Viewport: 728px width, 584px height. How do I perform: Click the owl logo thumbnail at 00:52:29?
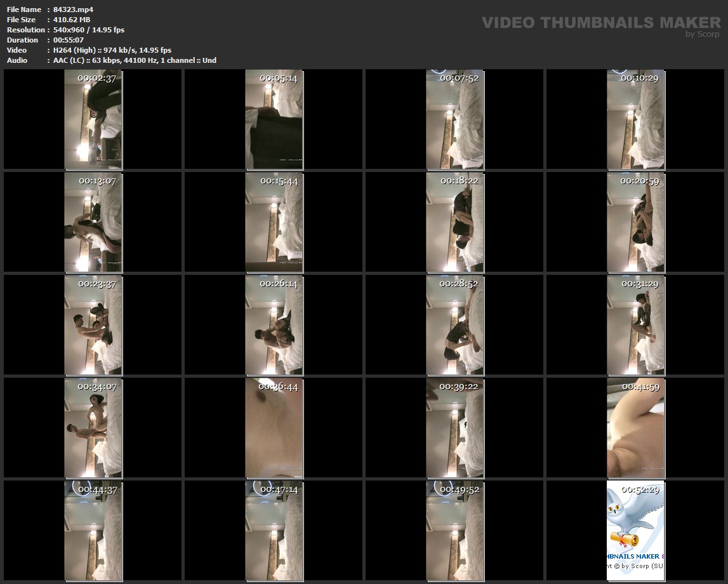pyautogui.click(x=636, y=531)
